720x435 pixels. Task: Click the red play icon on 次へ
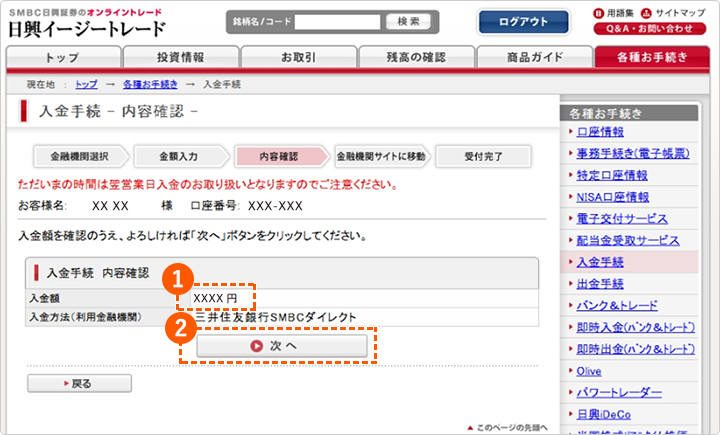pos(256,346)
